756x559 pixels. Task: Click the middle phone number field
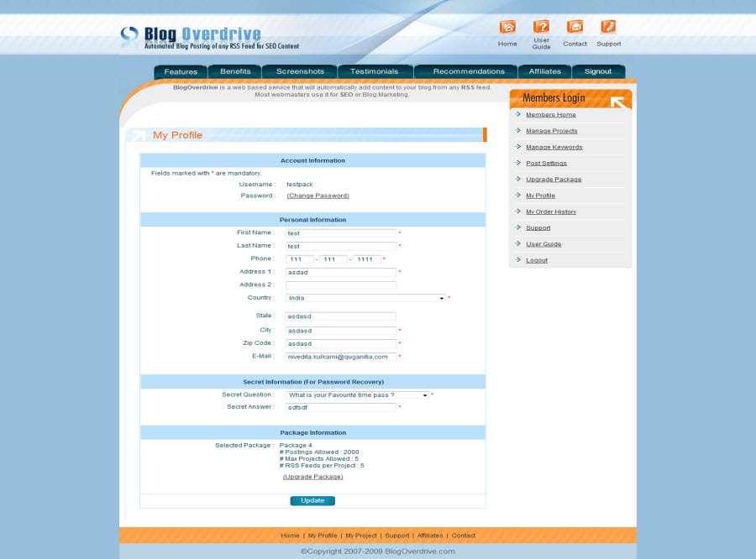(333, 259)
